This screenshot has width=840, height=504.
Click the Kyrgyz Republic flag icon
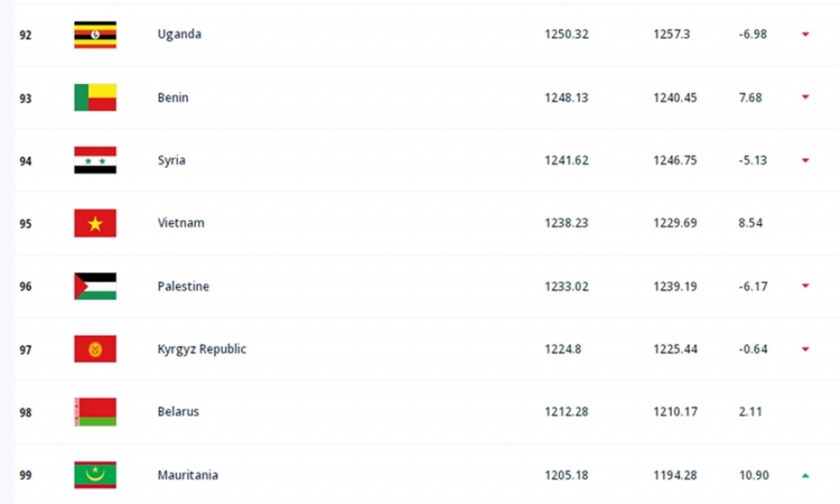coord(94,349)
